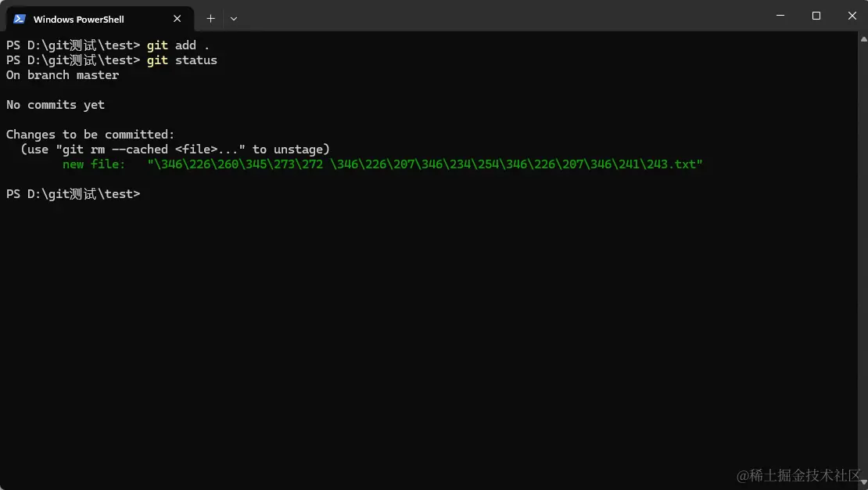868x490 pixels.
Task: Click the "Changes to be committed:" heading
Action: (x=90, y=135)
